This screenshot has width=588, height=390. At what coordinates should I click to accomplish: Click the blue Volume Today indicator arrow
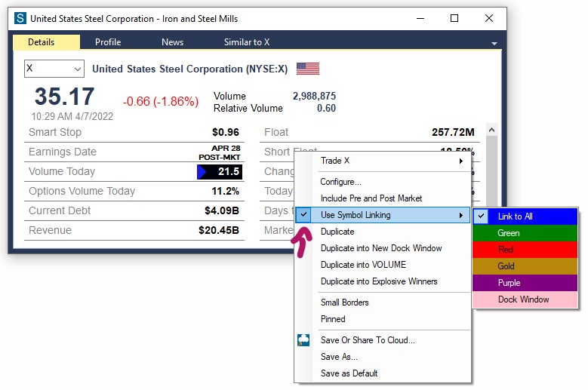click(x=202, y=172)
